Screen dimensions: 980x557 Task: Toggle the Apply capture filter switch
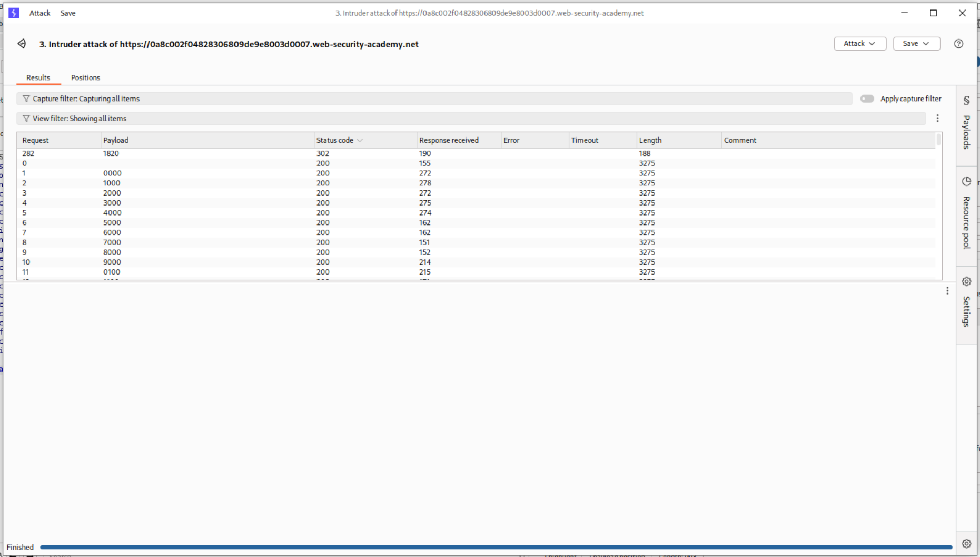pos(867,99)
